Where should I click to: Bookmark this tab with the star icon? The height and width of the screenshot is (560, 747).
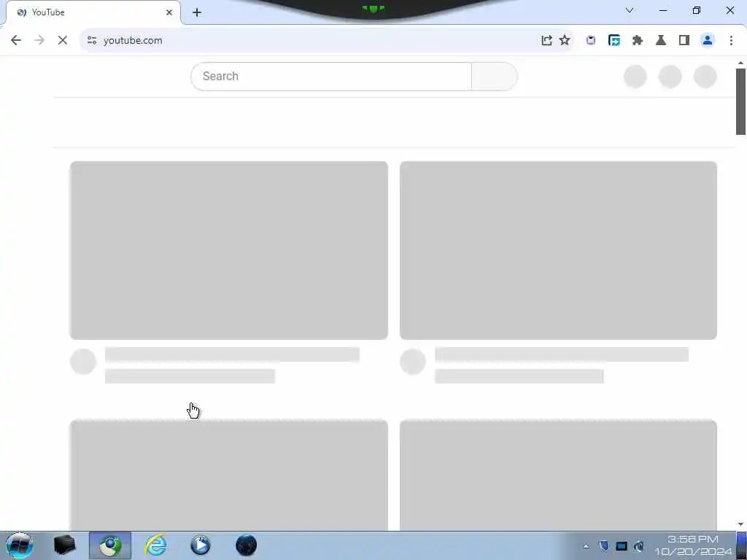click(565, 41)
